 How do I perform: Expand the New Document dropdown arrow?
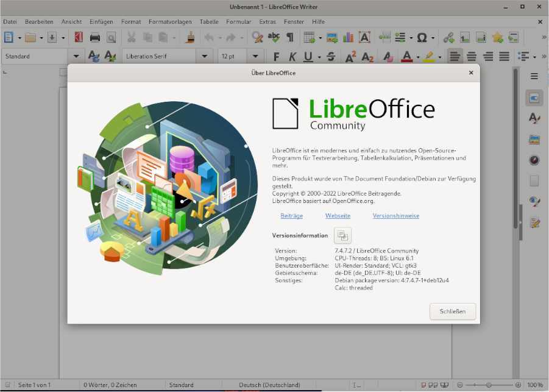click(x=19, y=38)
